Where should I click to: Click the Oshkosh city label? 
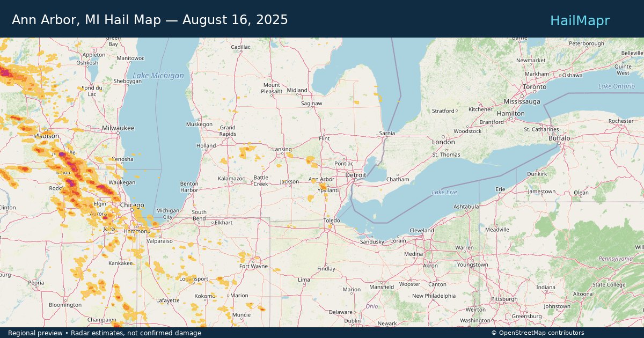pyautogui.click(x=87, y=63)
